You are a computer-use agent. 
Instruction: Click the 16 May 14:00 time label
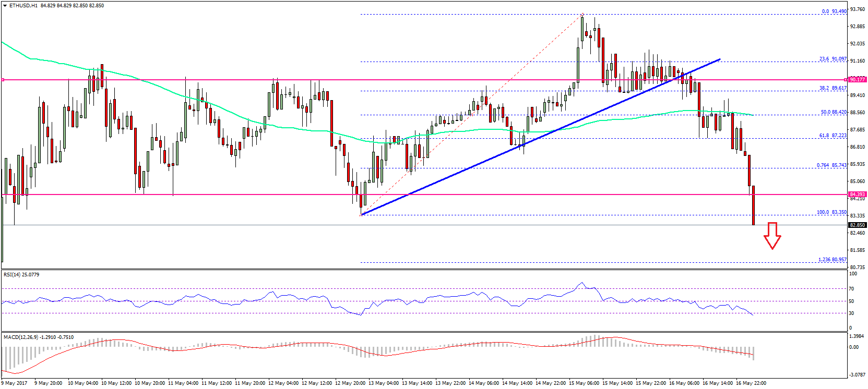[718, 383]
